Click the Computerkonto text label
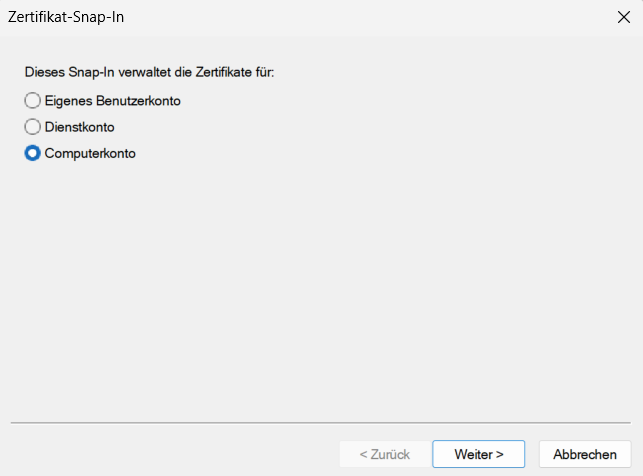 coord(90,153)
